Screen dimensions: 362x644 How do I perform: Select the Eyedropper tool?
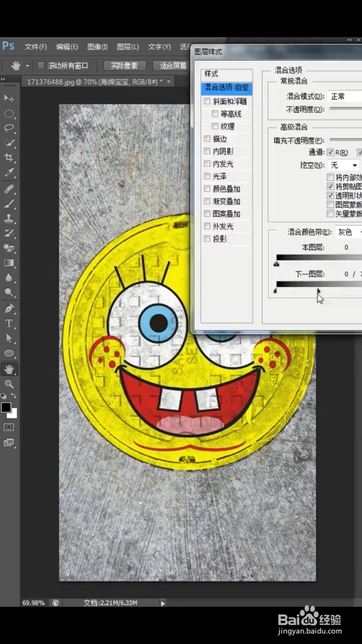[9, 173]
